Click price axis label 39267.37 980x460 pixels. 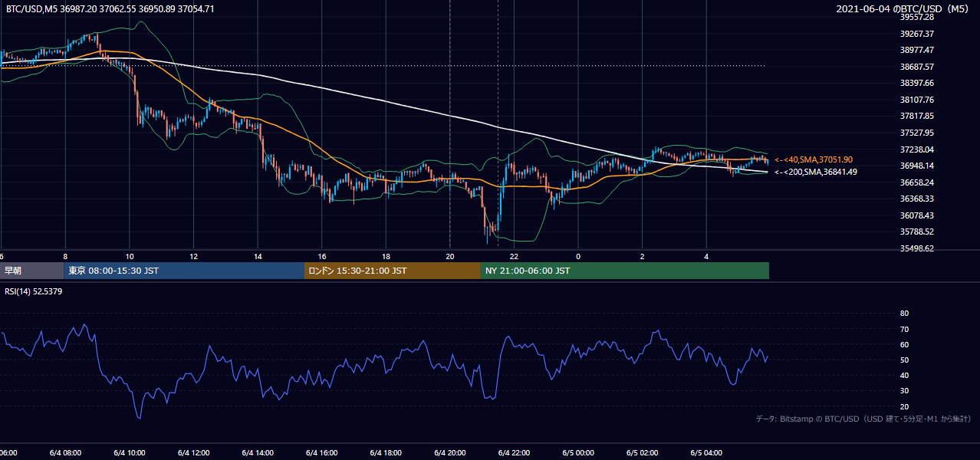click(x=918, y=34)
